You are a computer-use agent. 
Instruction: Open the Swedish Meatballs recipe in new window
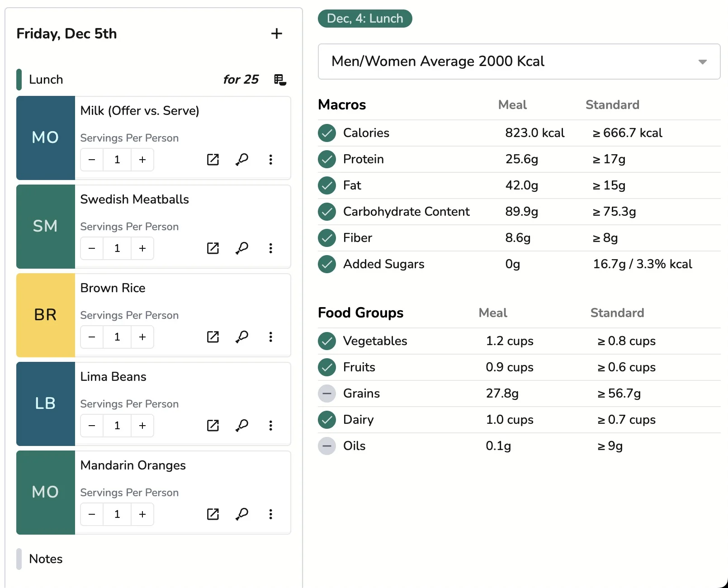(213, 248)
